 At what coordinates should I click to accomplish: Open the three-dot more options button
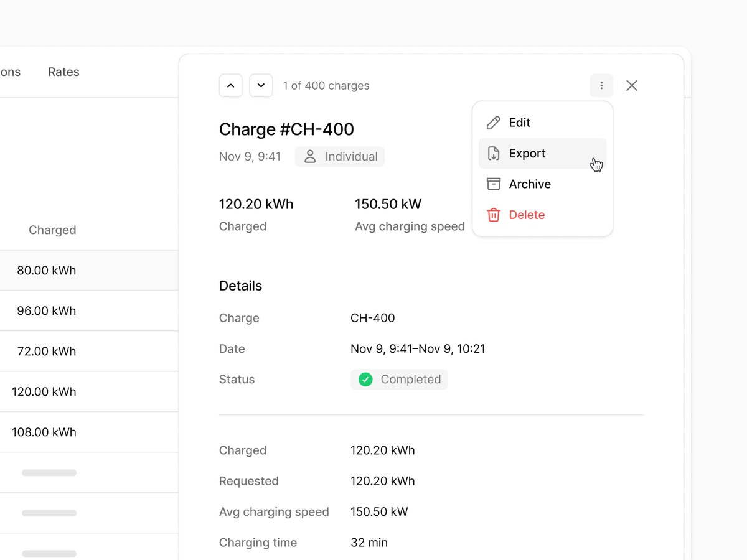(601, 85)
